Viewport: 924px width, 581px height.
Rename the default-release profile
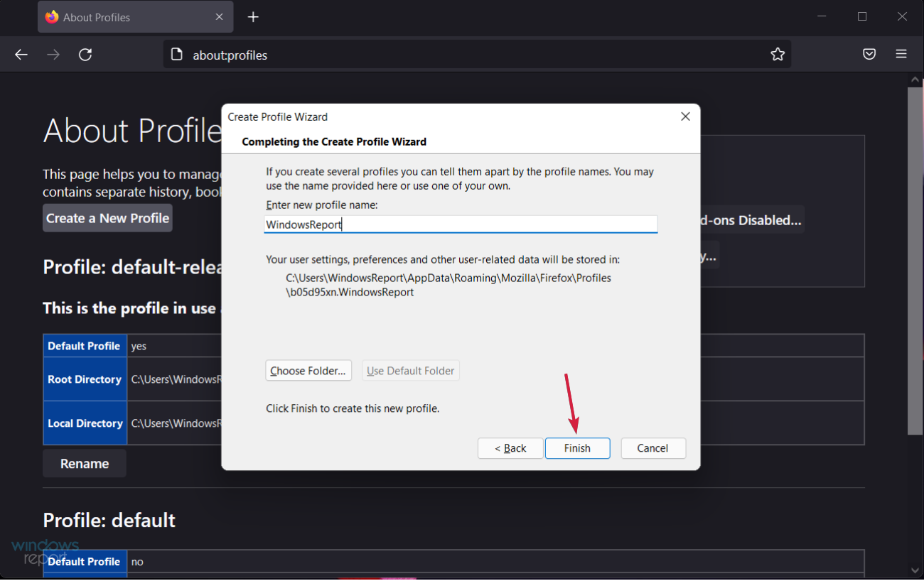(84, 463)
